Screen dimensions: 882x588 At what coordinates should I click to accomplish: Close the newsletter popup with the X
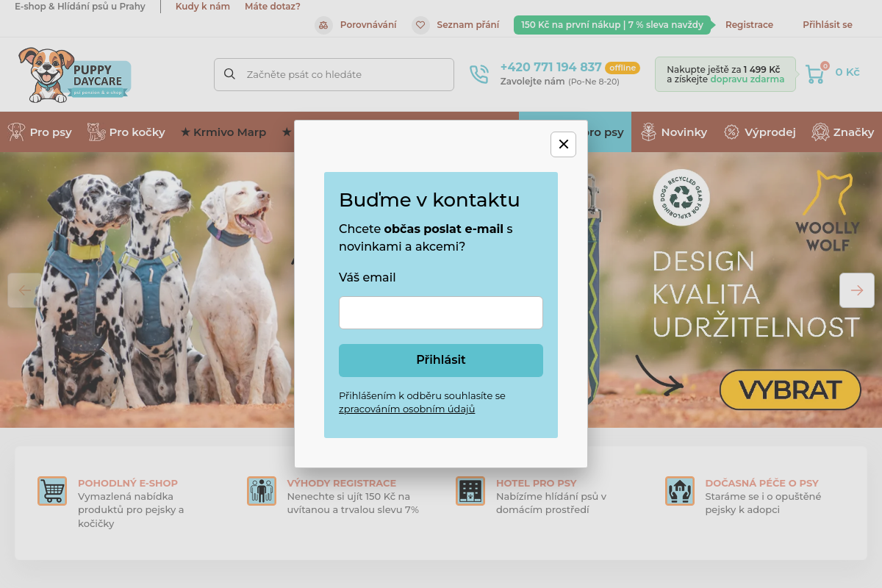[x=563, y=144]
